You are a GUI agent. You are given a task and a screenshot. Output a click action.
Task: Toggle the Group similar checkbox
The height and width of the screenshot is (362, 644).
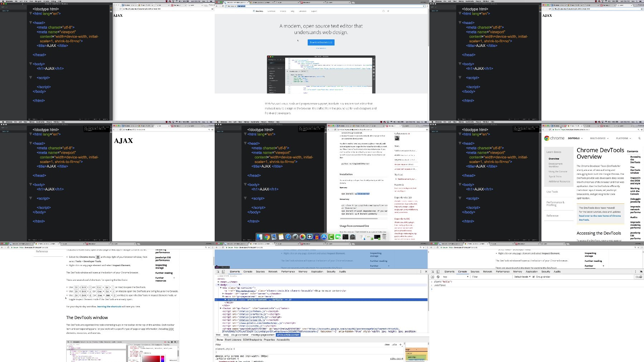click(x=533, y=277)
